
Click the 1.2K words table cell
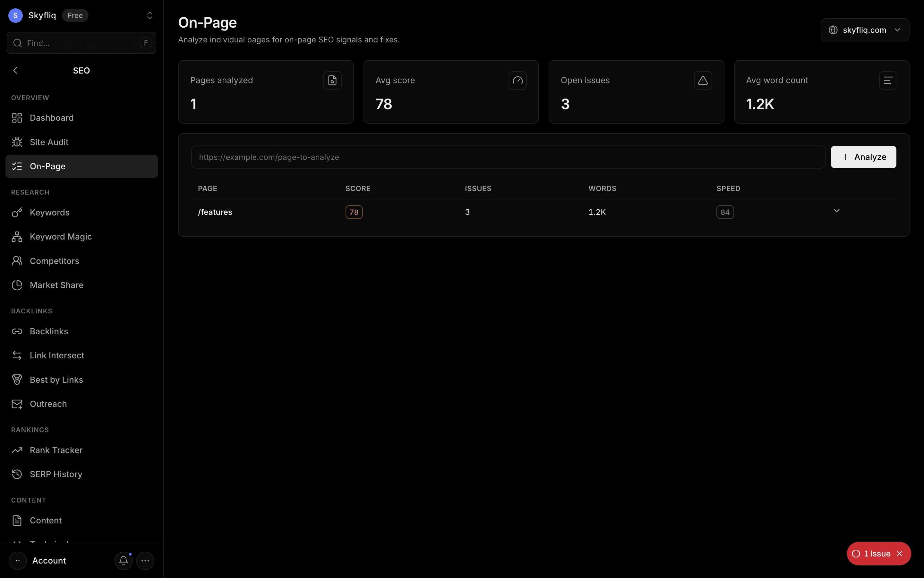click(x=597, y=212)
